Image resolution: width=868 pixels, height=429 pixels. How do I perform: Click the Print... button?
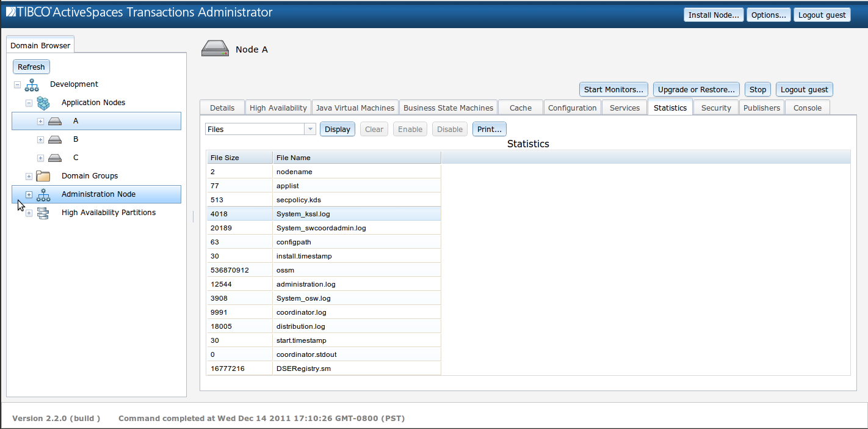pyautogui.click(x=490, y=129)
